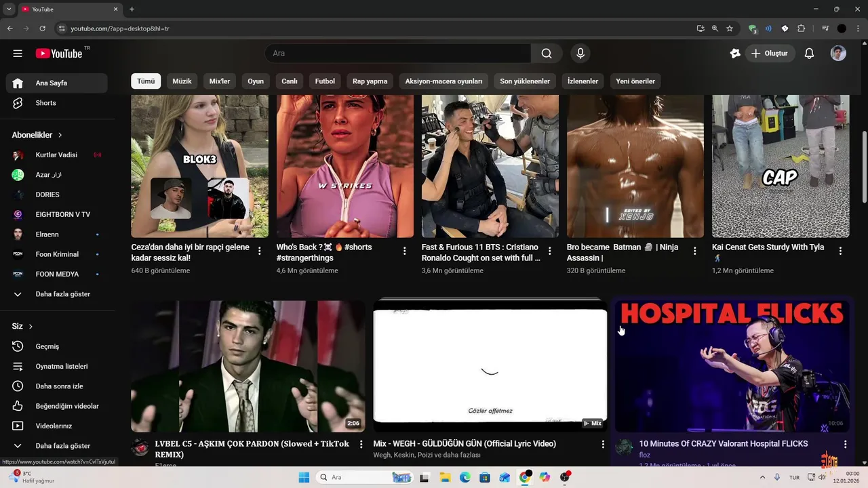
Task: Click the Chrome address bar URL
Action: point(120,28)
